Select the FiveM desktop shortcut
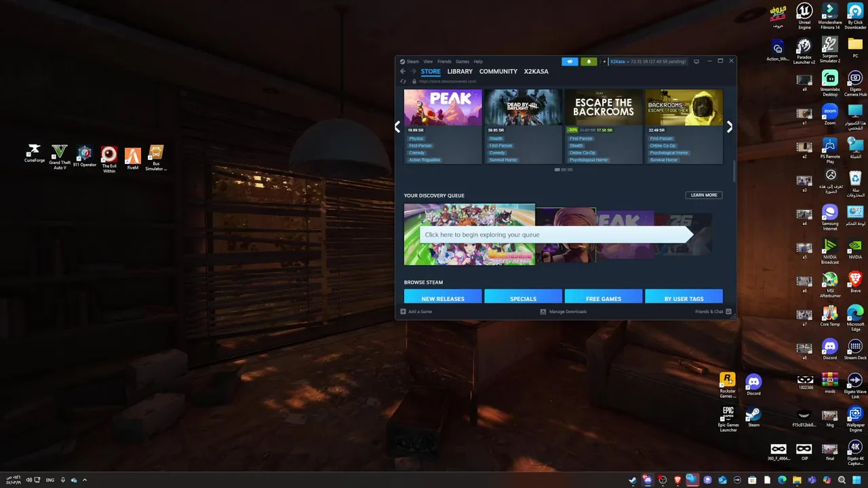The height and width of the screenshot is (488, 868). point(133,159)
